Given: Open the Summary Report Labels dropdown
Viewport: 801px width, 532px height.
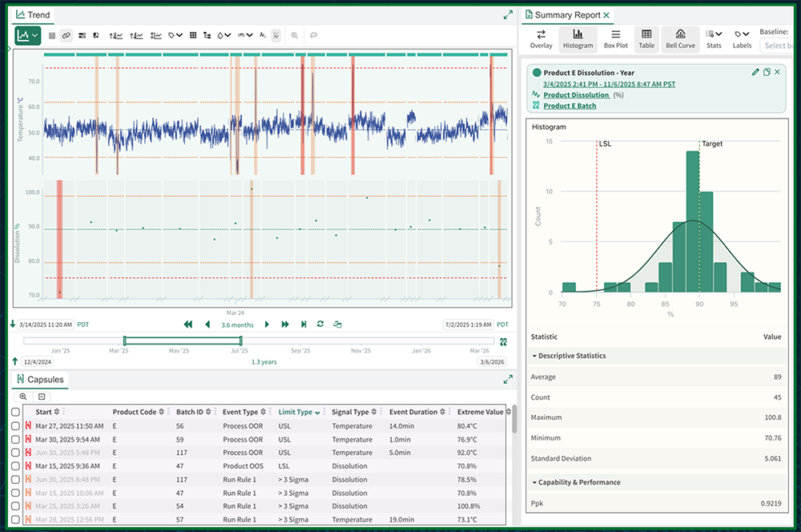Looking at the screenshot, I should [742, 38].
